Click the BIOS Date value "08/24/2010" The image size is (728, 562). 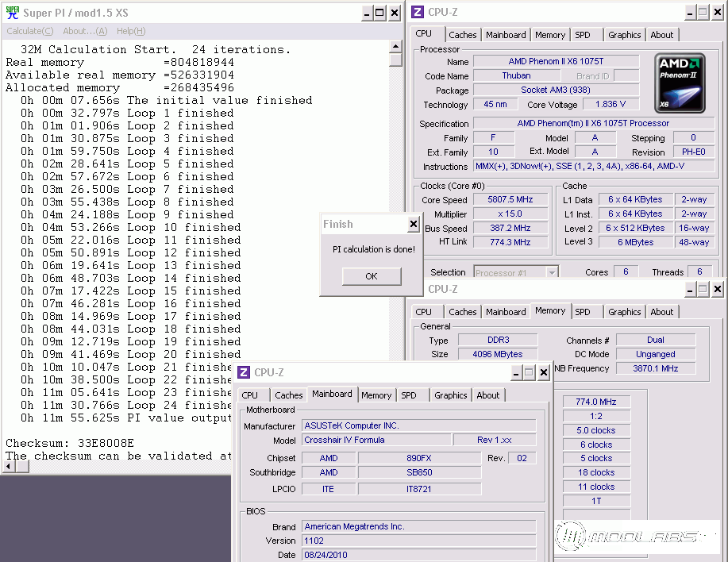point(419,555)
